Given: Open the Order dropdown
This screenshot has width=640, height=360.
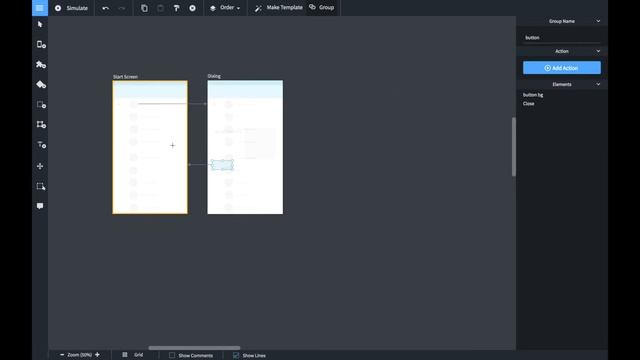Looking at the screenshot, I should click(x=225, y=8).
